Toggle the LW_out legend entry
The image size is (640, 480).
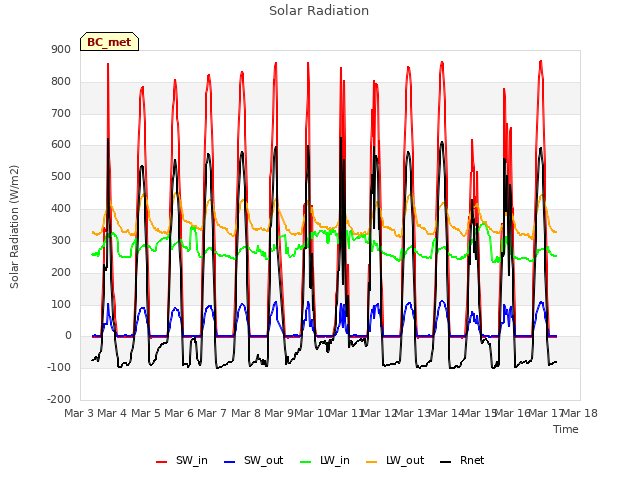pyautogui.click(x=395, y=460)
